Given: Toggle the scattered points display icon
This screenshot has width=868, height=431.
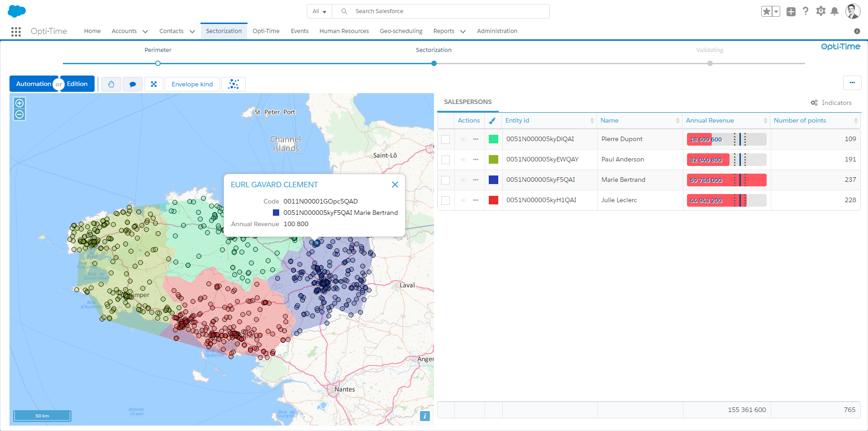Looking at the screenshot, I should [234, 84].
